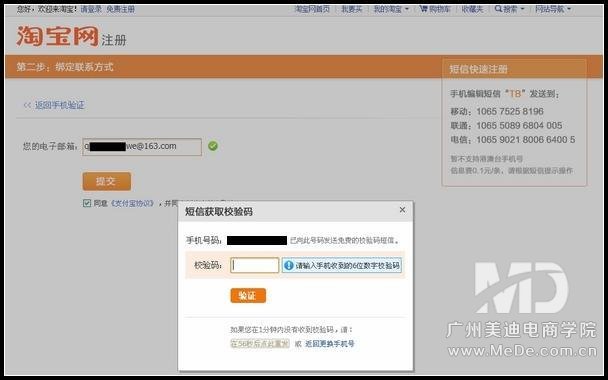Click the blue info icon beside 校验码 field
Viewport: 608px width, 380px height.
pos(288,266)
